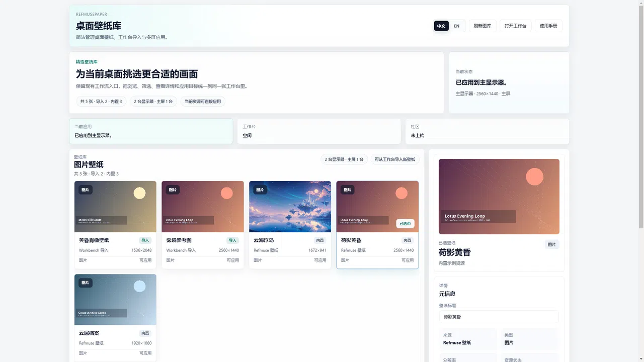
Task: Click the 可从工作台导入新壁纸 chip
Action: pos(395,159)
